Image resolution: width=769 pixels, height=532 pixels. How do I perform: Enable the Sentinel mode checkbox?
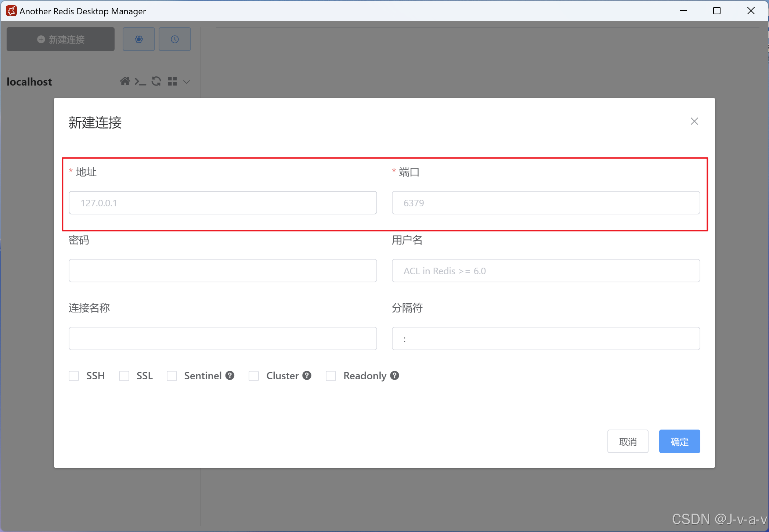(x=172, y=376)
